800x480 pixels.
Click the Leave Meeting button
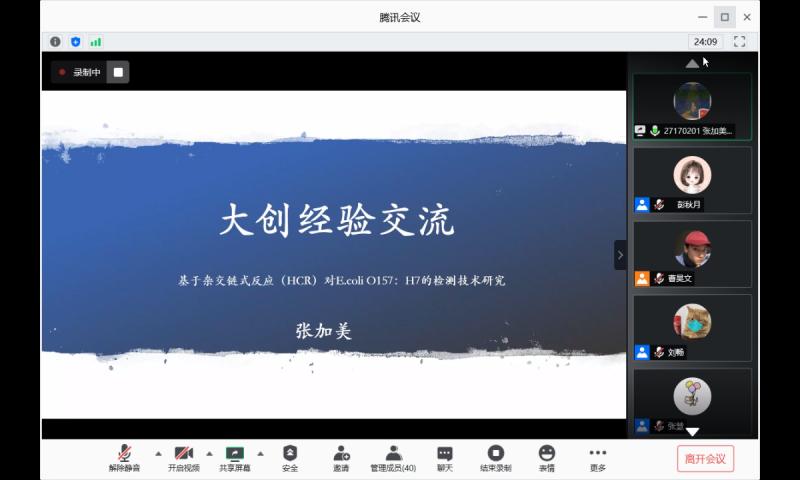coord(705,459)
